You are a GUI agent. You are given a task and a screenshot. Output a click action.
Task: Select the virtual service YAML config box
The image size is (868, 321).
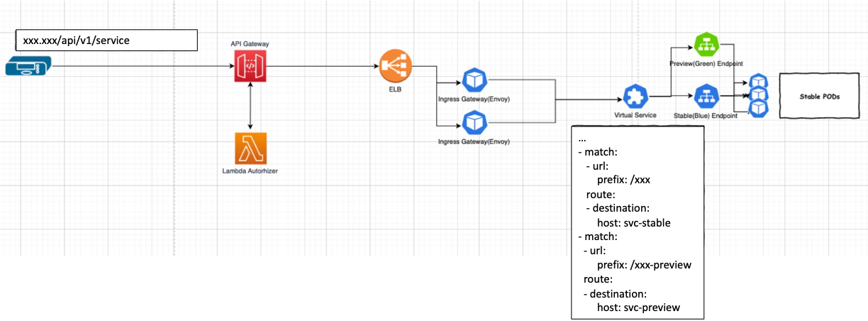[636, 222]
